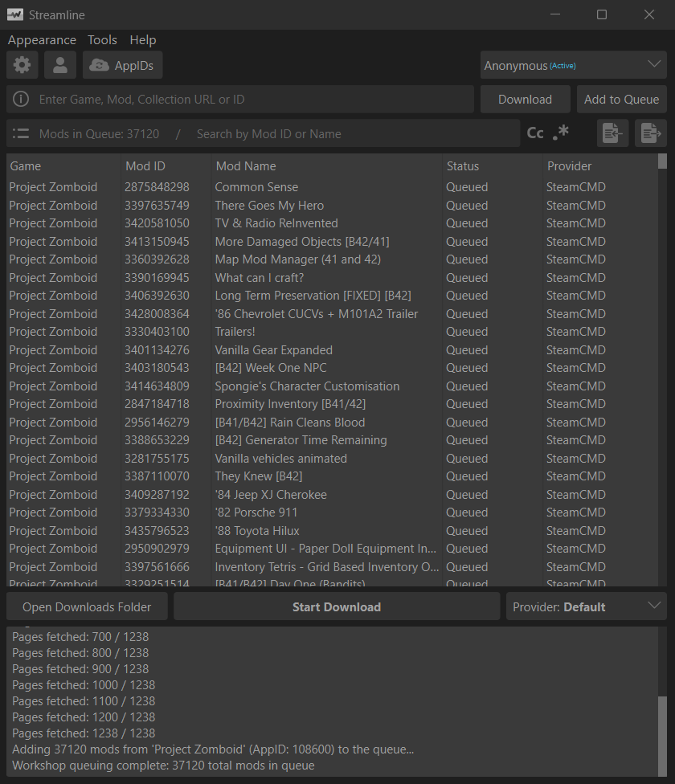
Task: Open the account manager person icon
Action: coord(60,65)
